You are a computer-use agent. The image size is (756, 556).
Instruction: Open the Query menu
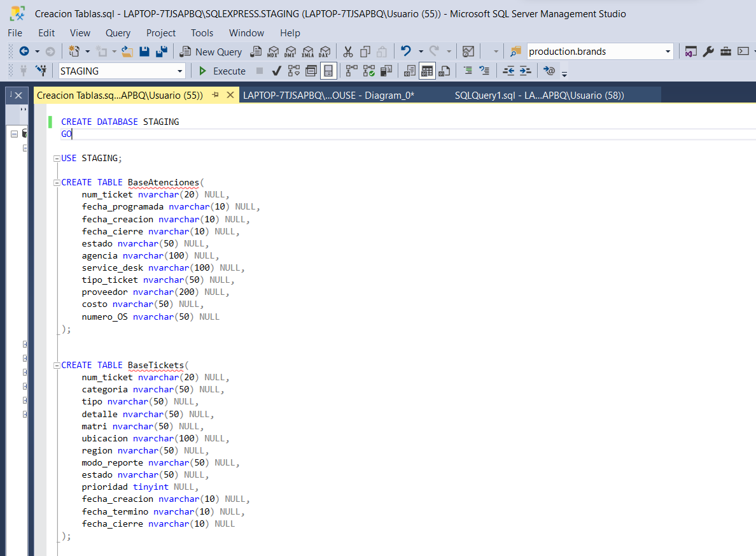[118, 32]
